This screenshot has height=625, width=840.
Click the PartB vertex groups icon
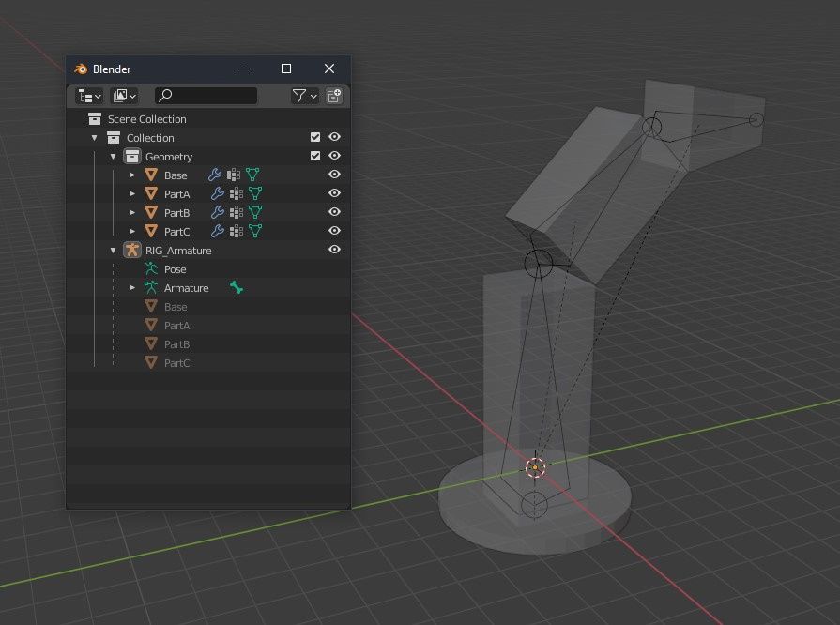click(x=237, y=213)
